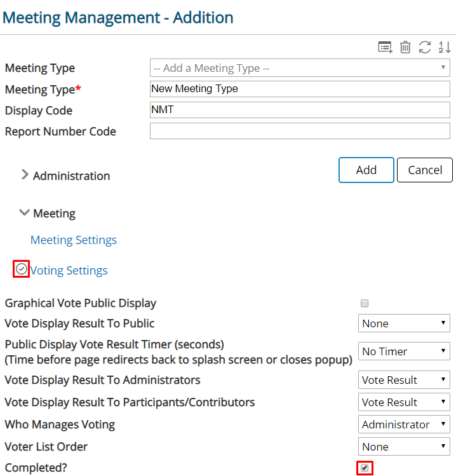Image resolution: width=456 pixels, height=476 pixels.
Task: Click the empty Report Number Code field
Action: point(300,131)
